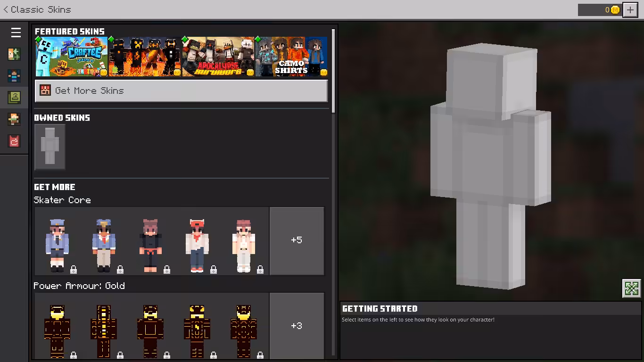Show the +5 more Skater Core skins
This screenshot has height=362, width=644.
(x=297, y=240)
